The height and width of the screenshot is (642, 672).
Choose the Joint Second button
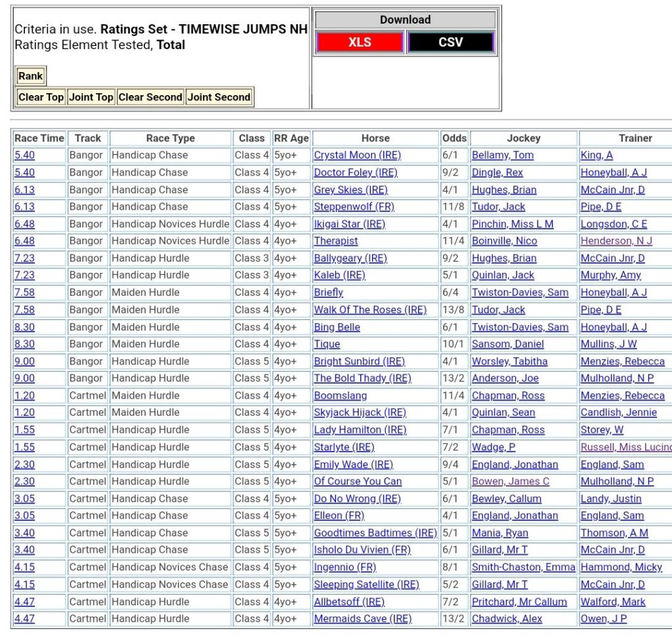[x=219, y=97]
